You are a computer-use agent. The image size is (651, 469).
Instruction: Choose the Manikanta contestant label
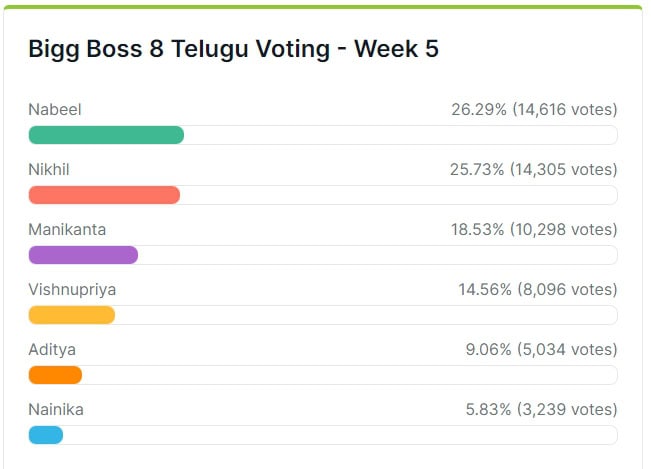(67, 230)
